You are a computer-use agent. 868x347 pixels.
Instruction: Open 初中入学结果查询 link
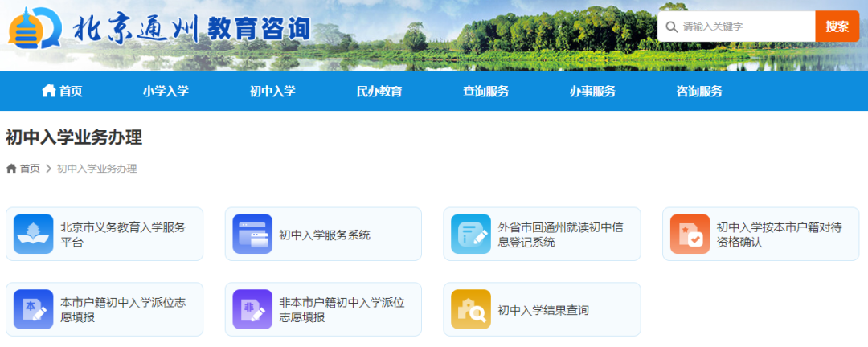(x=542, y=309)
